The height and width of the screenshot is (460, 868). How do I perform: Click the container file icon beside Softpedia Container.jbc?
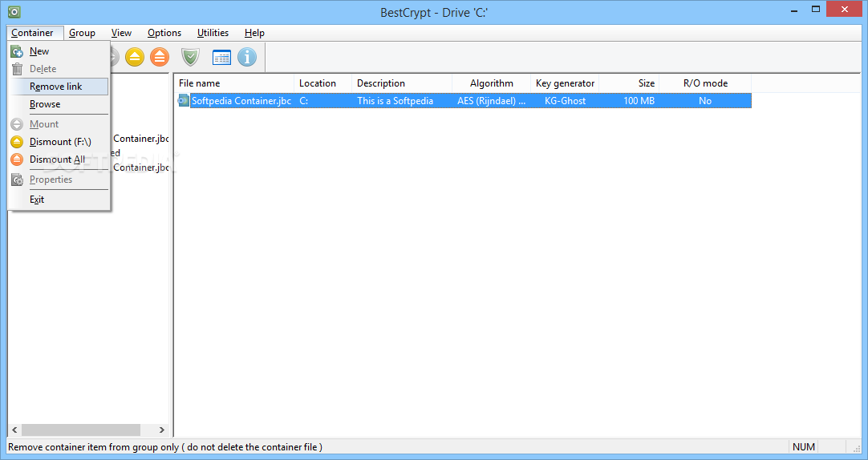(183, 101)
